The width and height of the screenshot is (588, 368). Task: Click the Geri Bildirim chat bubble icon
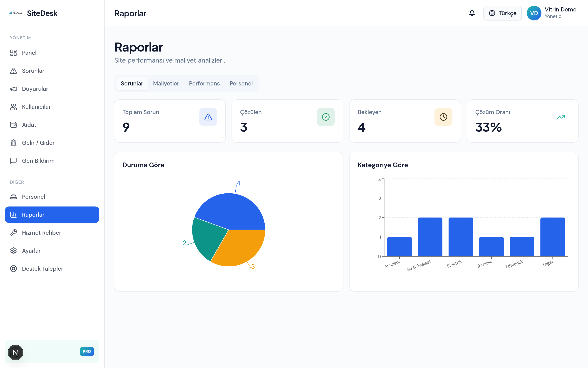click(x=13, y=161)
